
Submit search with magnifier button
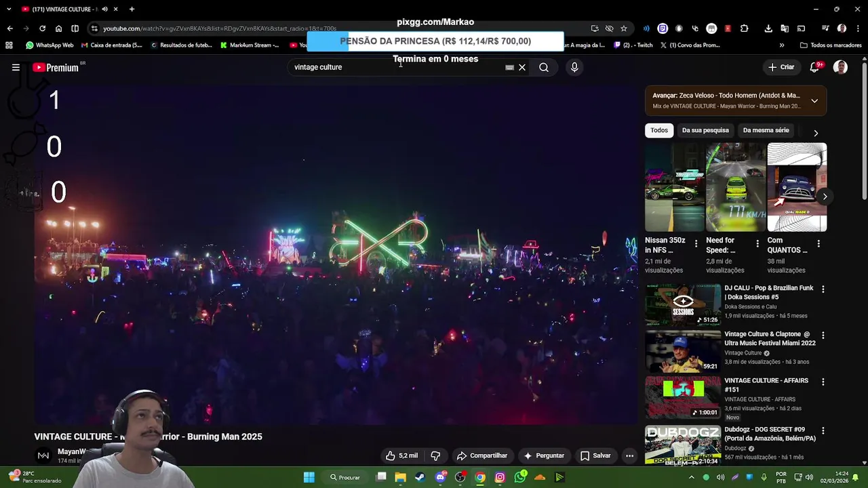544,67
